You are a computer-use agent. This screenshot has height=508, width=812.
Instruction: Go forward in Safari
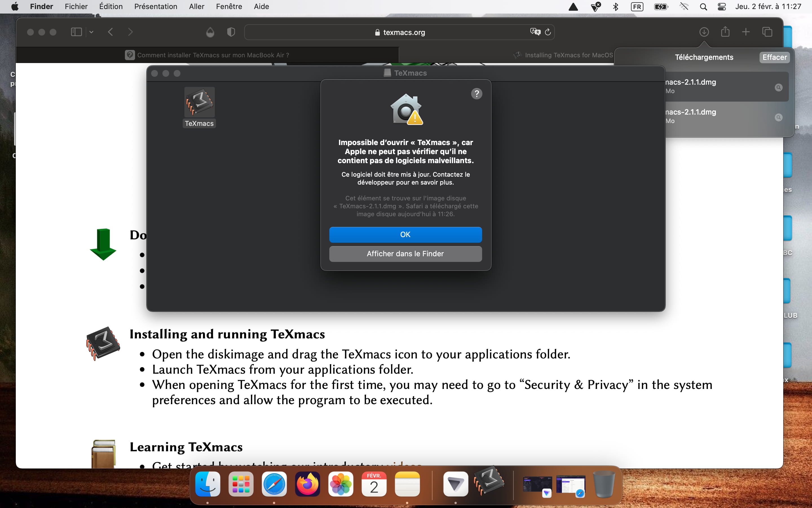(131, 32)
